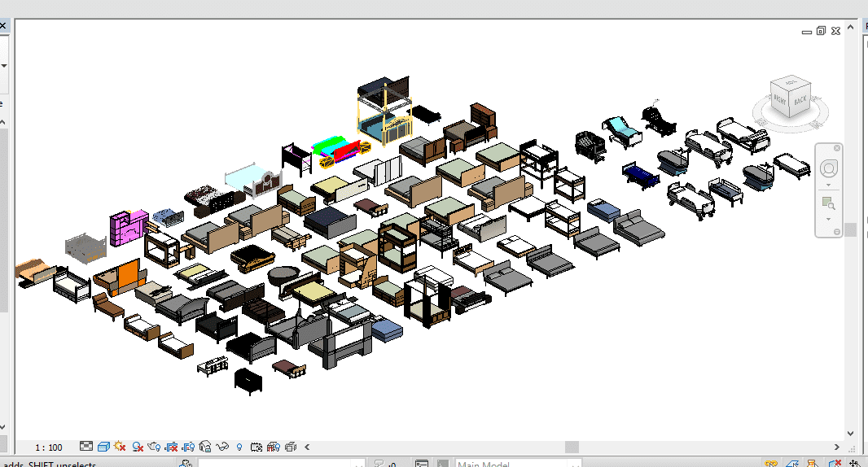Click the horizontal scrollbar right arrow
The width and height of the screenshot is (868, 467).
click(x=838, y=447)
